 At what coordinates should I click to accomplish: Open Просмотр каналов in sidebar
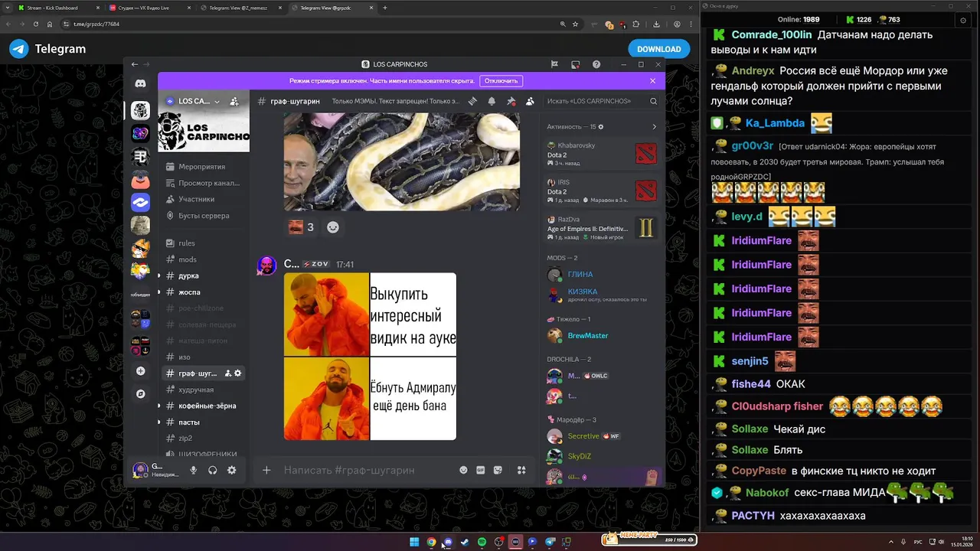pyautogui.click(x=203, y=183)
